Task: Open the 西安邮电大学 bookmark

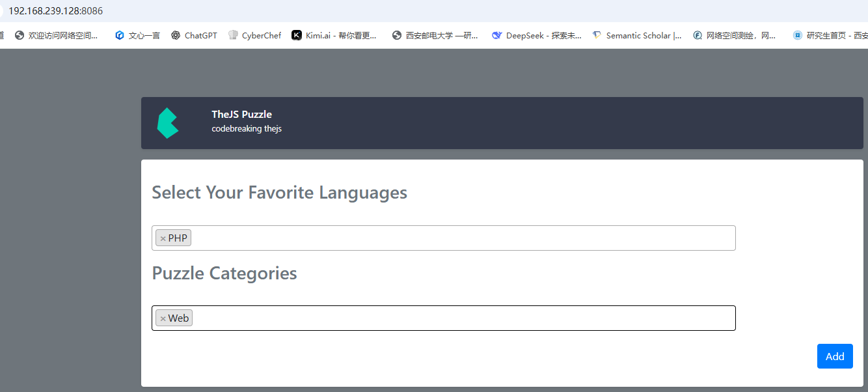Action: tap(435, 36)
